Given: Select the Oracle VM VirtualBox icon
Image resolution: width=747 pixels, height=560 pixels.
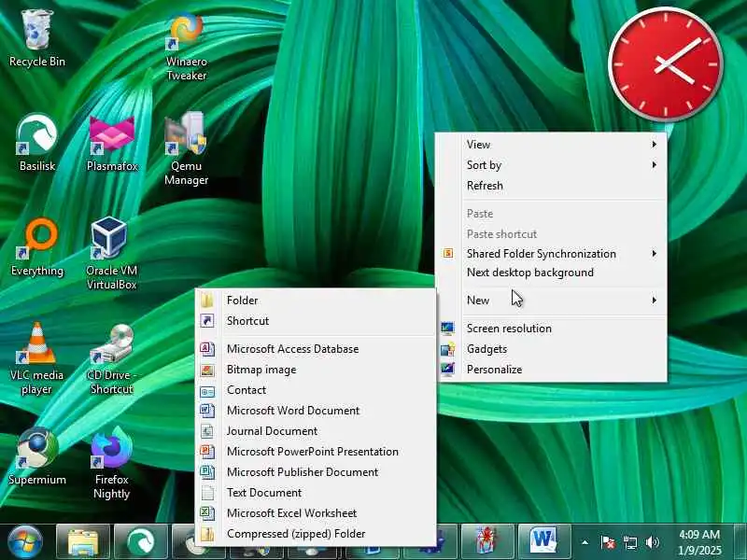Looking at the screenshot, I should [111, 253].
